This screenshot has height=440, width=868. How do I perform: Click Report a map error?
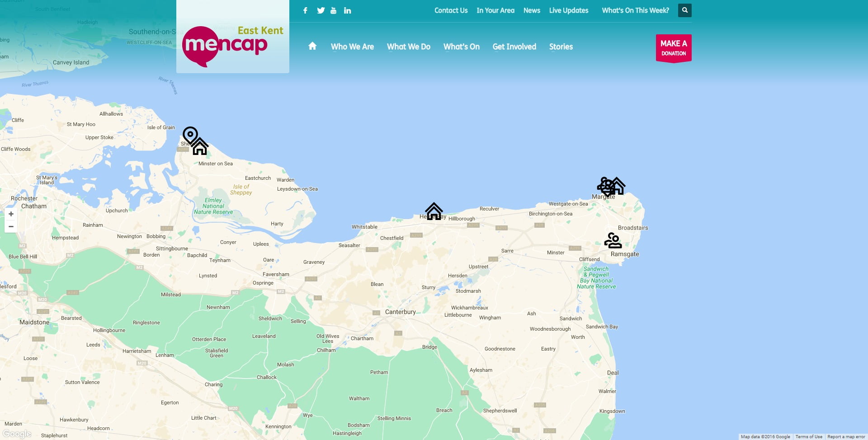(846, 437)
